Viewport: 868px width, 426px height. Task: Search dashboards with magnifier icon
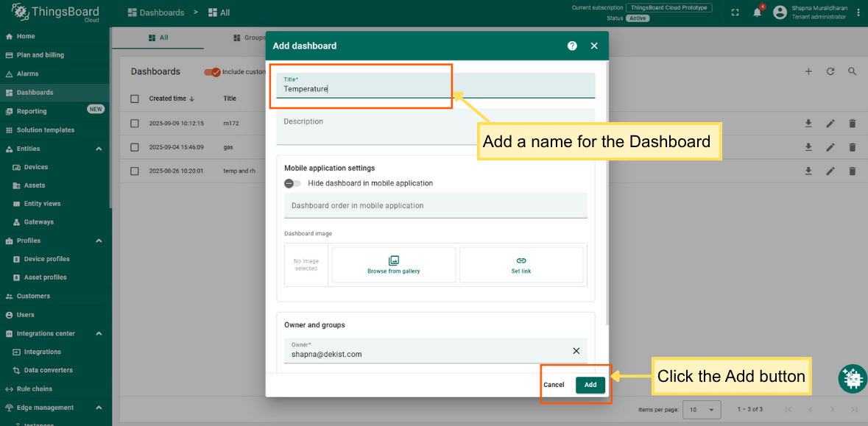tap(853, 71)
